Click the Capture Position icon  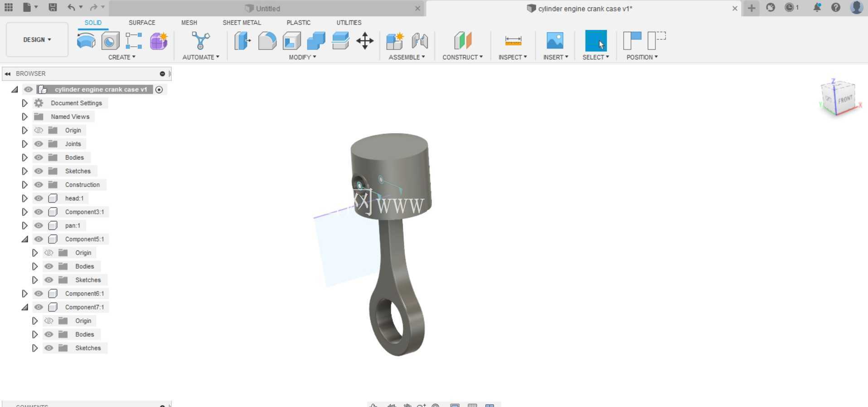(632, 41)
